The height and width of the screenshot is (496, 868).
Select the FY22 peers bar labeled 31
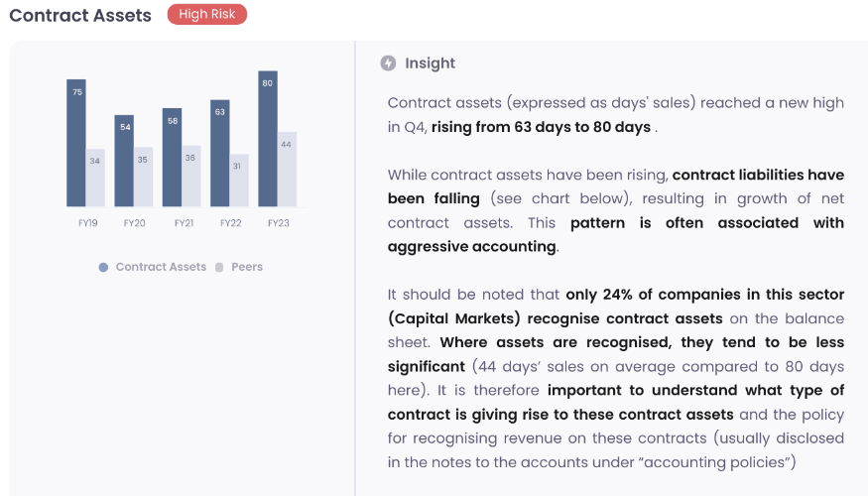click(x=239, y=180)
